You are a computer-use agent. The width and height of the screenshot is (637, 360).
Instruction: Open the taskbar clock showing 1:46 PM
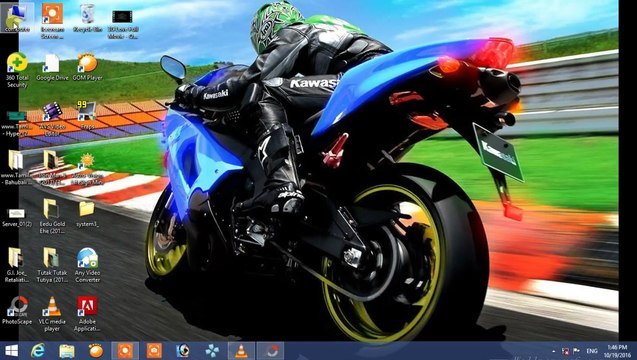[x=617, y=351]
